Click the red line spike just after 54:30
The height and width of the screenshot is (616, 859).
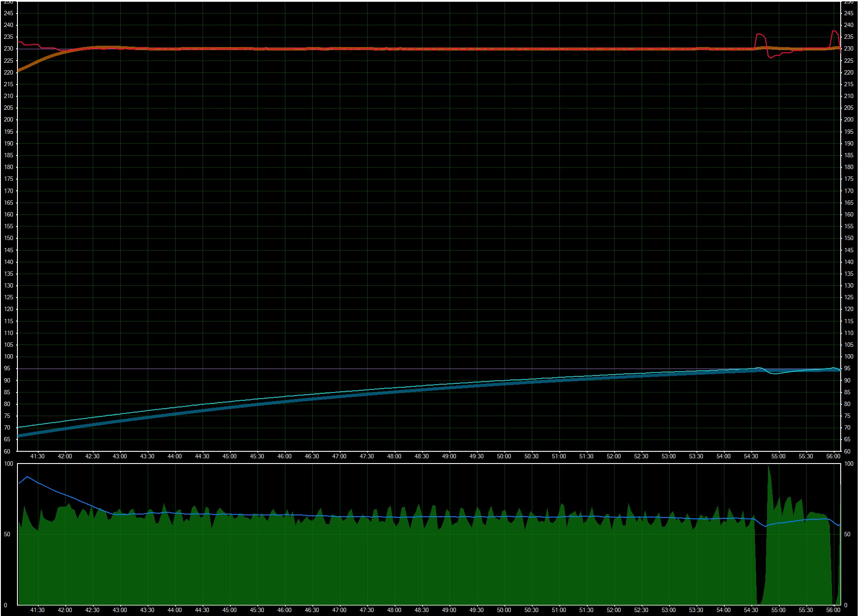(x=760, y=34)
